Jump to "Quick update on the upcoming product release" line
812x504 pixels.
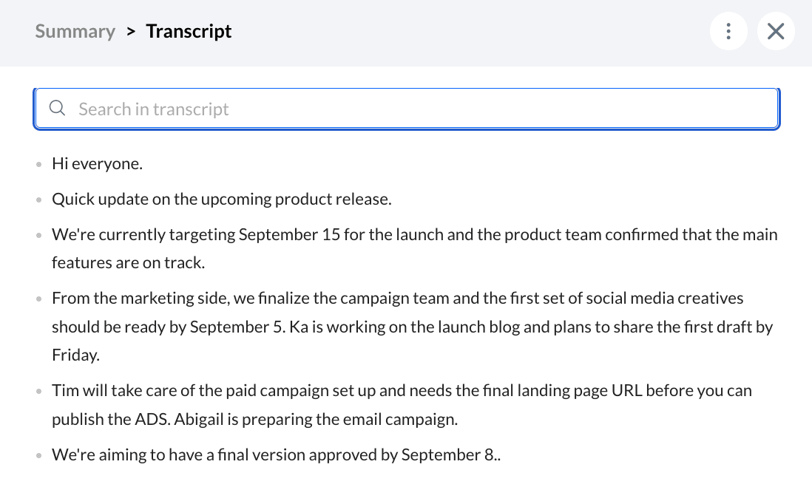click(x=222, y=200)
